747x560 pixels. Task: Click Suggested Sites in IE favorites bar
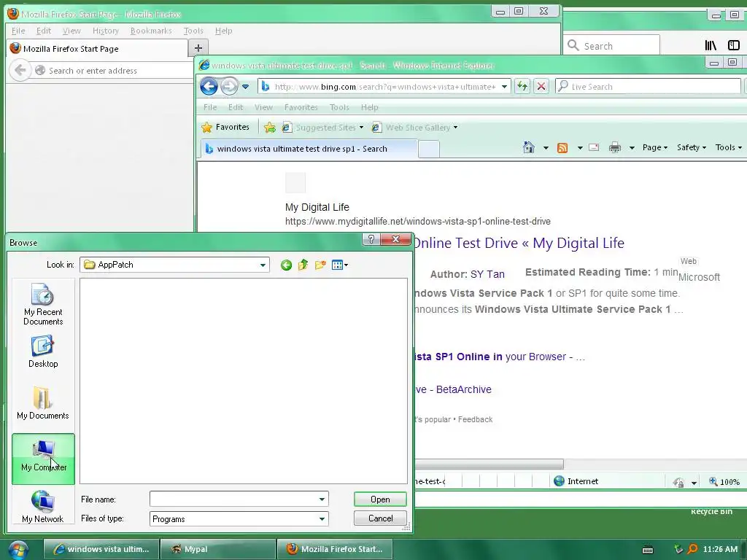click(322, 128)
